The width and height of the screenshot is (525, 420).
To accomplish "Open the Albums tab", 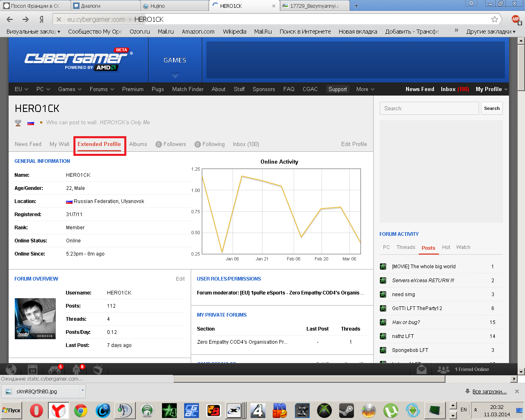I will 138,144.
